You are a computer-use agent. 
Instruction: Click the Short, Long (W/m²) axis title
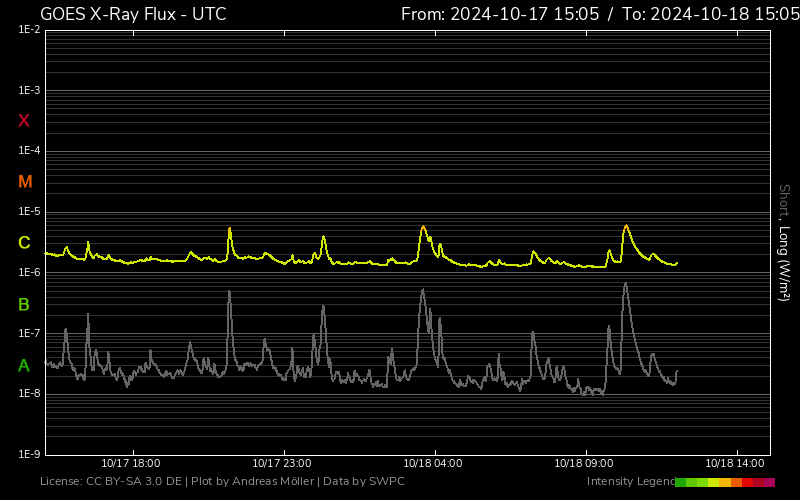pyautogui.click(x=784, y=242)
